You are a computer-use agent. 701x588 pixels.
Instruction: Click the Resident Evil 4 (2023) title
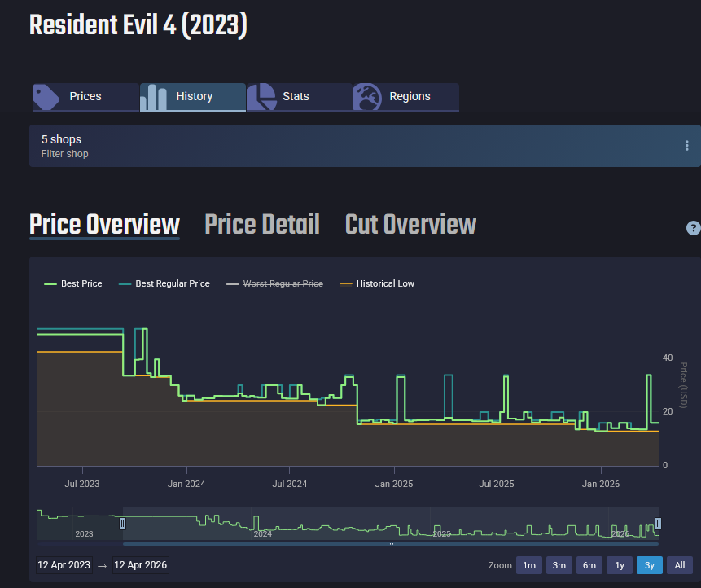pos(138,24)
